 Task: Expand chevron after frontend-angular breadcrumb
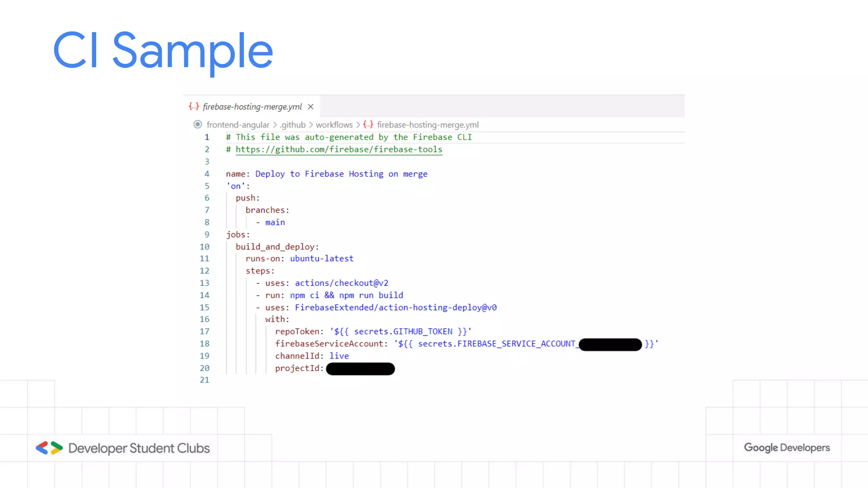pos(275,125)
